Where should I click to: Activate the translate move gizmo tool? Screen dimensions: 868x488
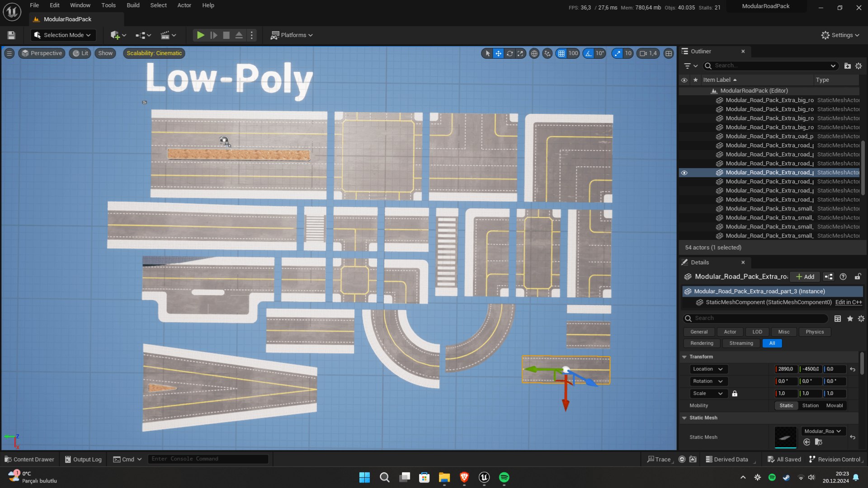pos(498,53)
